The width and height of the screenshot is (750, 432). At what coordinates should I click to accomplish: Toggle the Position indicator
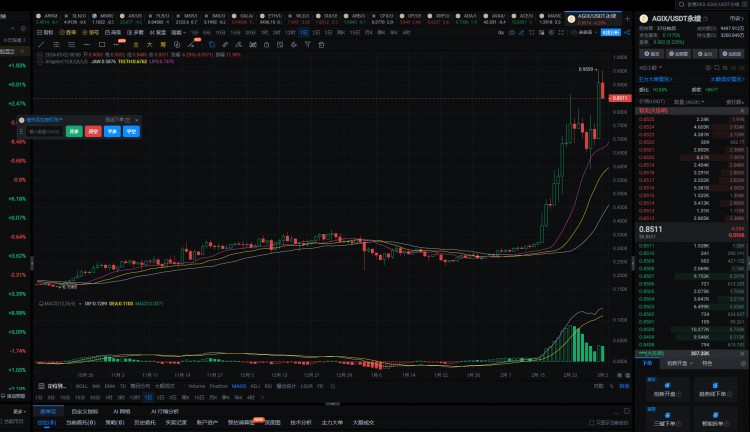(x=219, y=386)
